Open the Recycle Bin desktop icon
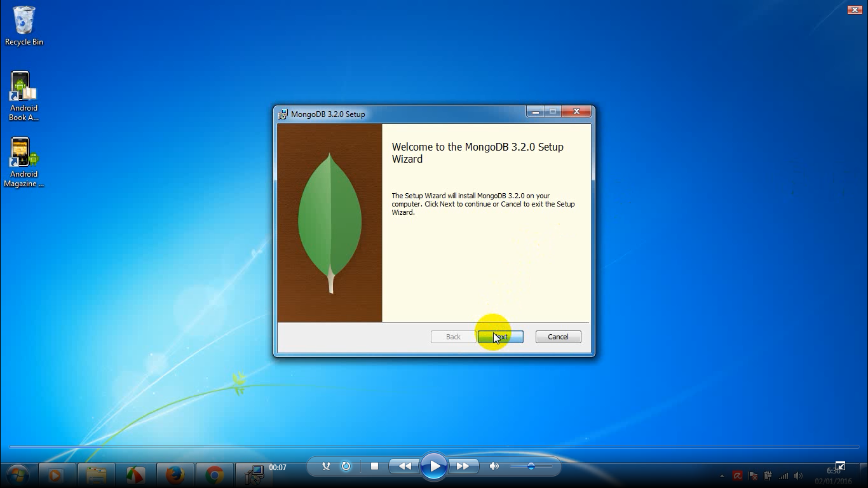Screen dimensions: 868x488 click(24, 26)
